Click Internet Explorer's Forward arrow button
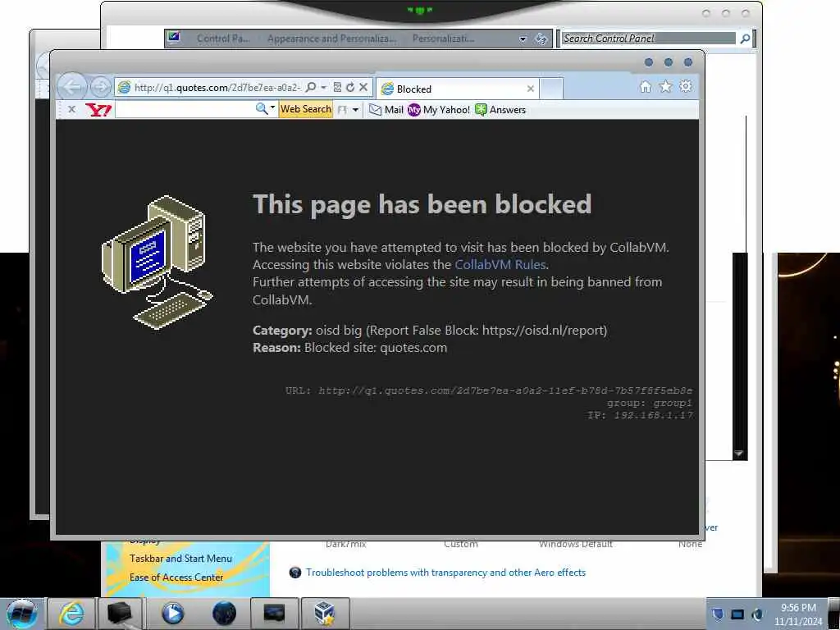Viewport: 840px width, 630px height. click(x=100, y=87)
